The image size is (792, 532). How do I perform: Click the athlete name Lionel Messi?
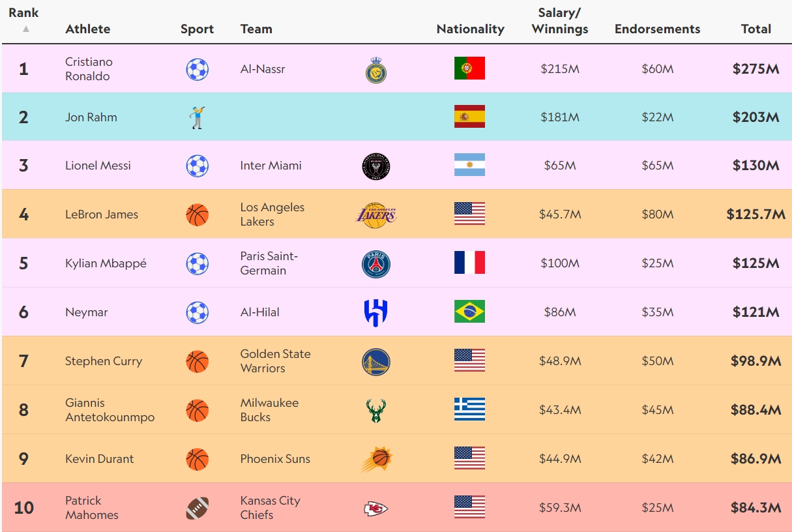pyautogui.click(x=98, y=166)
